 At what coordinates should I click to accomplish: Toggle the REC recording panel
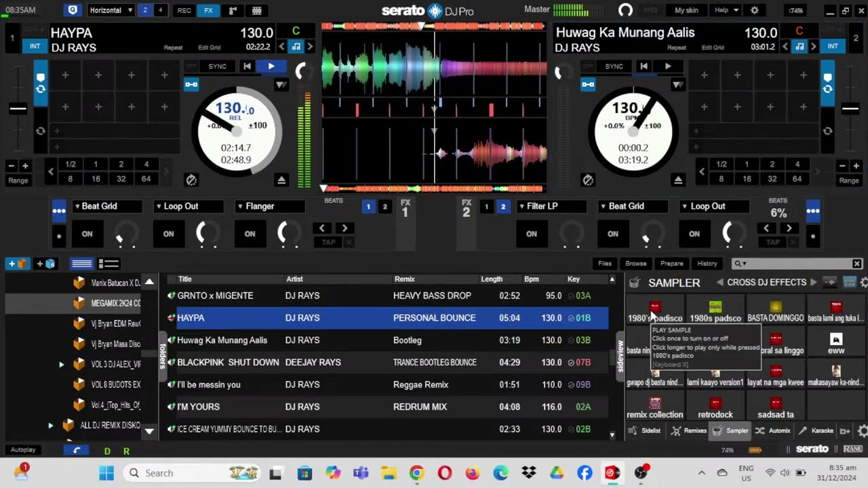184,10
